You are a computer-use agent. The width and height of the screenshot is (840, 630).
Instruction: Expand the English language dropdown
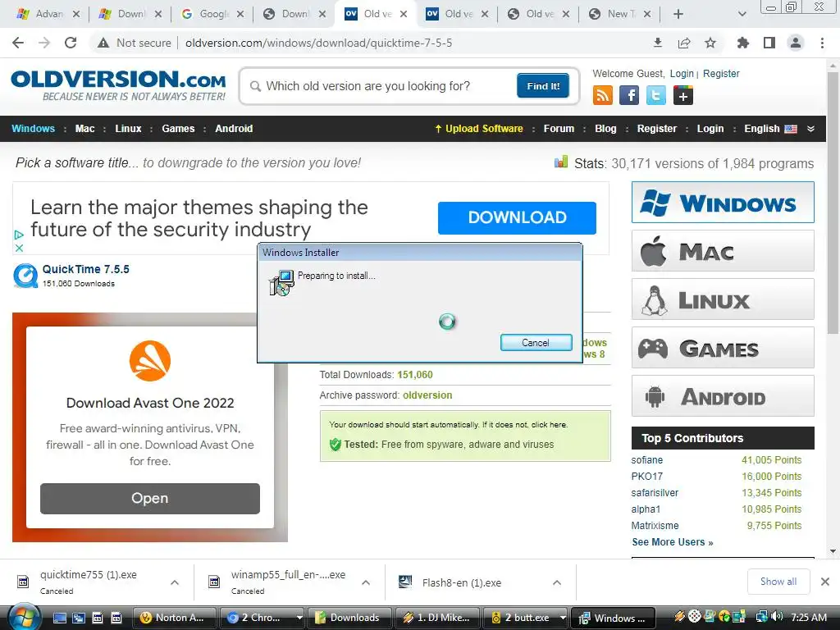(x=810, y=129)
